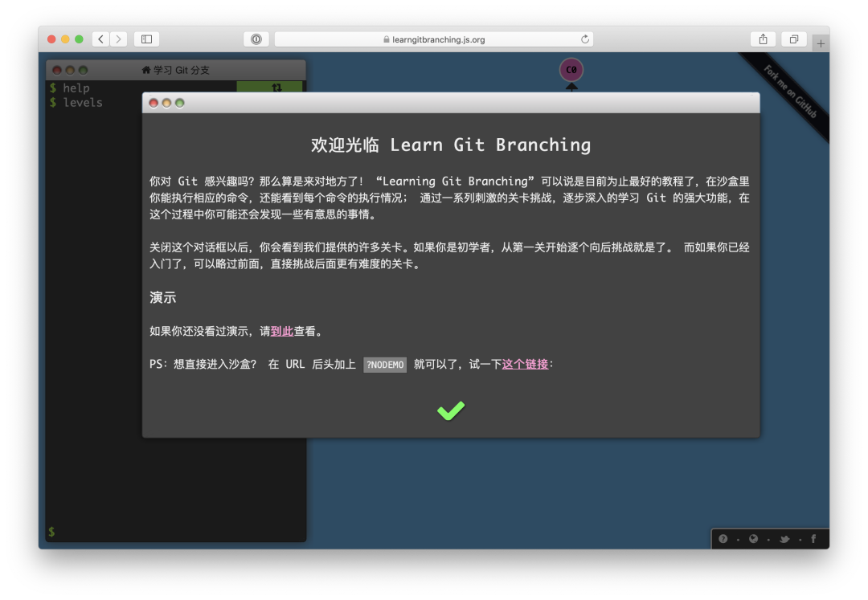The image size is (868, 600).
Task: Close the welcome dialog with its red button
Action: click(154, 103)
